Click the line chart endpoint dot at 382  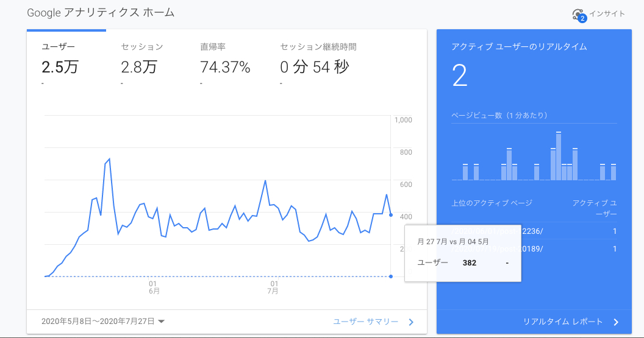point(390,215)
